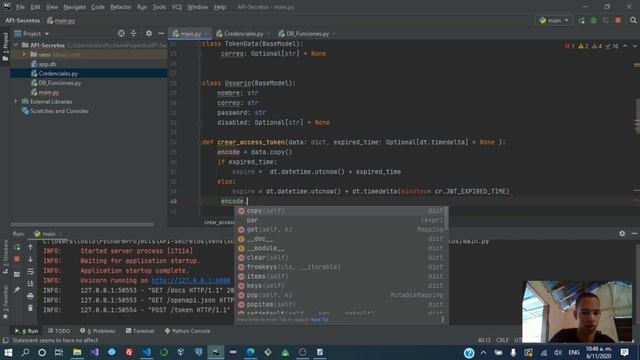
Task: Click the locate-in-project target icon
Action: tap(121, 33)
